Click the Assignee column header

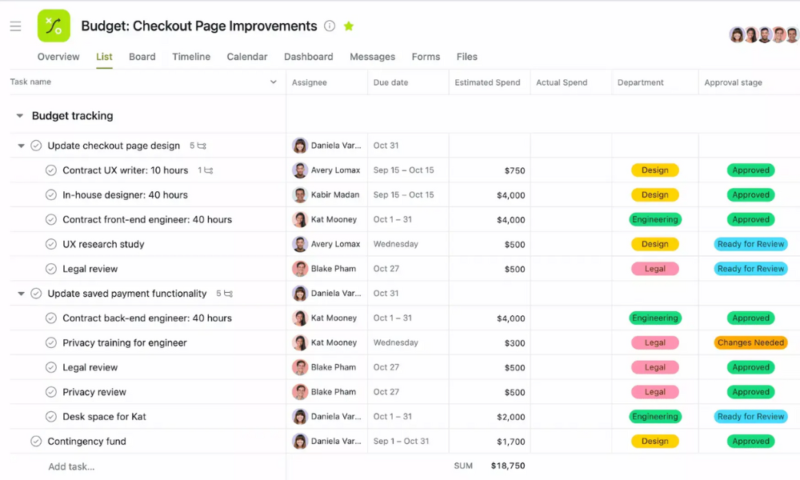[x=309, y=82]
